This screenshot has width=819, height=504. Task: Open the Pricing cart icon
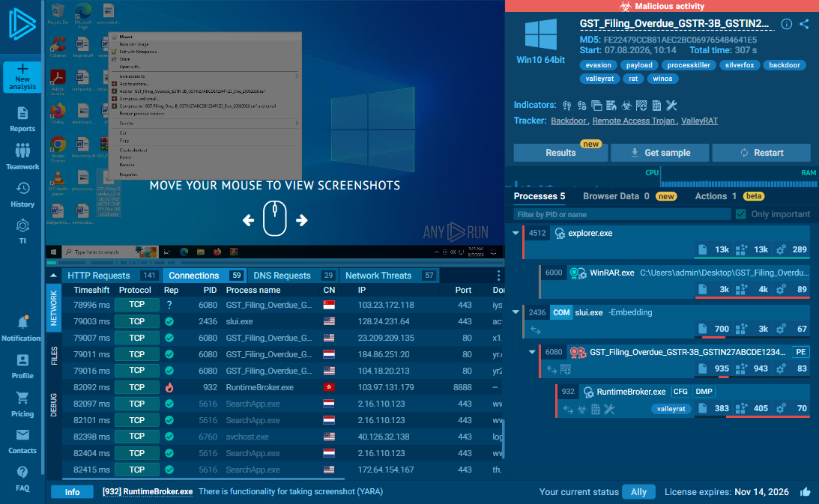(22, 404)
